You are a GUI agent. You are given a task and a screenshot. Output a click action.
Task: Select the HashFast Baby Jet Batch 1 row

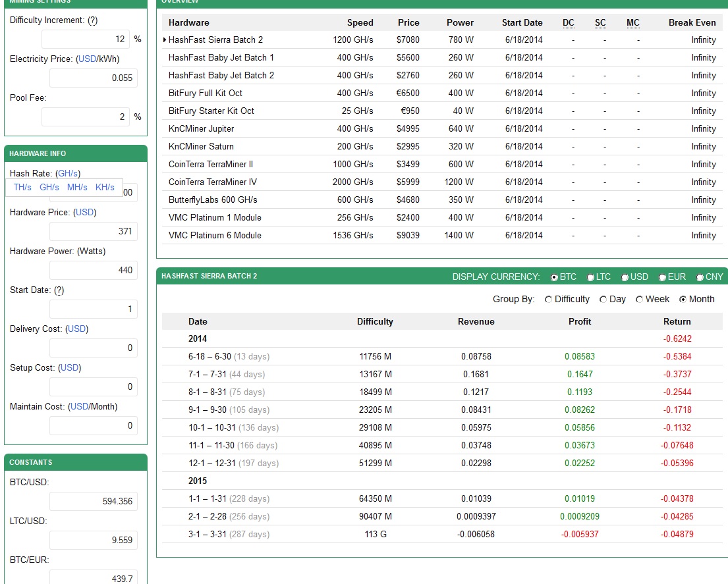(442, 57)
